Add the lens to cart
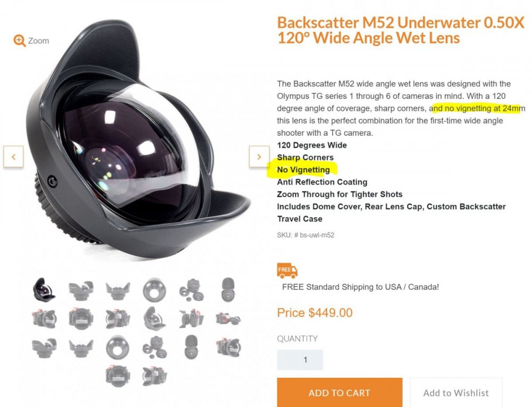 pyautogui.click(x=339, y=393)
